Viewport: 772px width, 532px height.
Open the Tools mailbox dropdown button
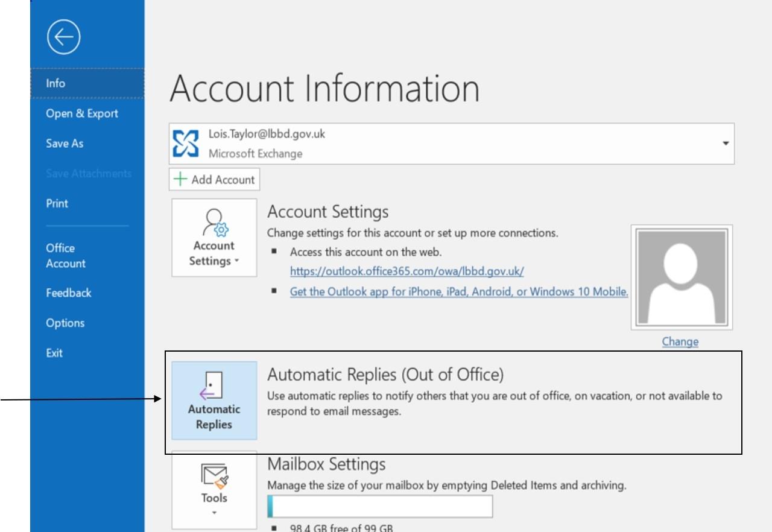[214, 490]
